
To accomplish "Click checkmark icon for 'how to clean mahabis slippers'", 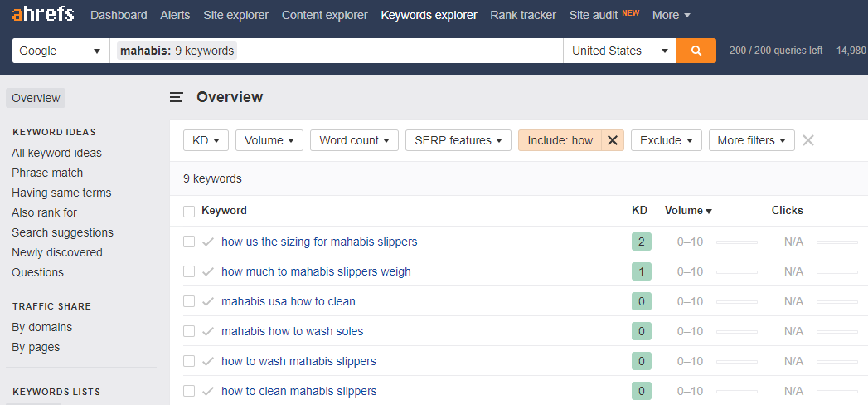I will [x=208, y=391].
